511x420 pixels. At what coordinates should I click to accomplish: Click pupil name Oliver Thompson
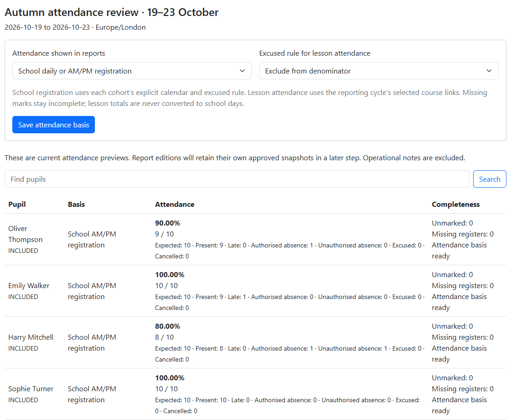[26, 234]
